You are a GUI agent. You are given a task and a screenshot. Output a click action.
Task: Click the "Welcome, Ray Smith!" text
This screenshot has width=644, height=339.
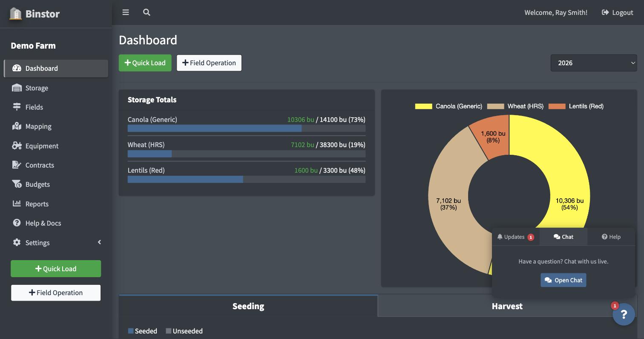556,12
